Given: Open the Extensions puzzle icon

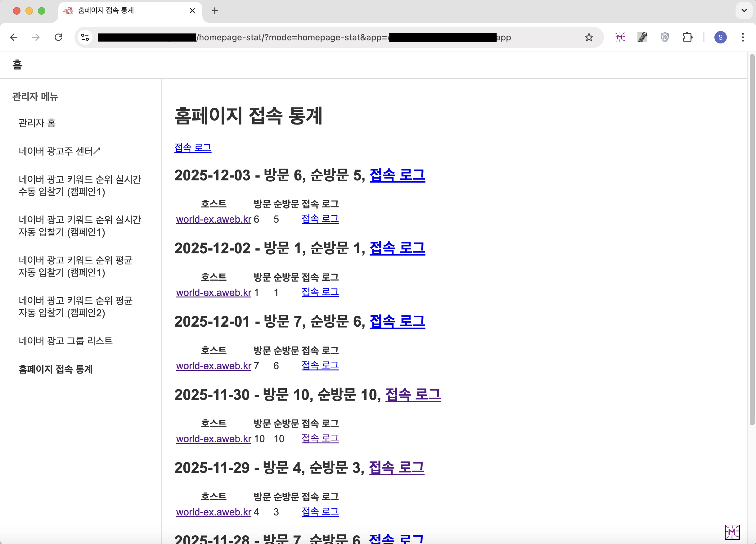Looking at the screenshot, I should [x=687, y=37].
